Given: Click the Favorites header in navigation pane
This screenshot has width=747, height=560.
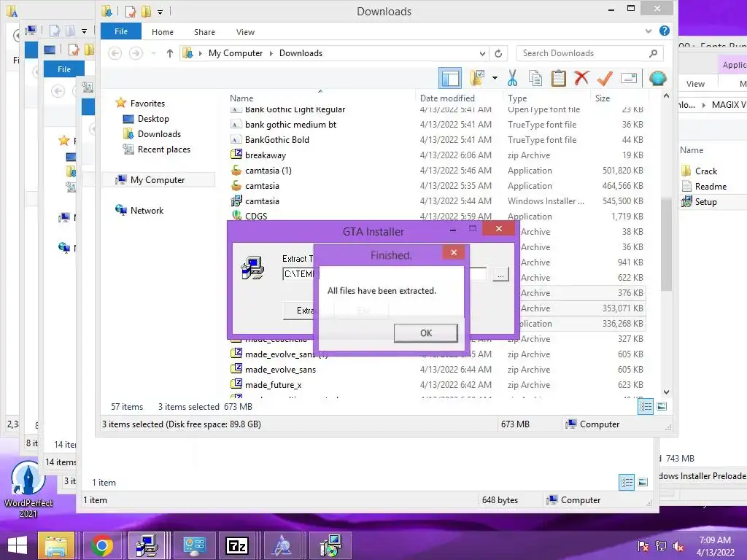Looking at the screenshot, I should tap(147, 104).
